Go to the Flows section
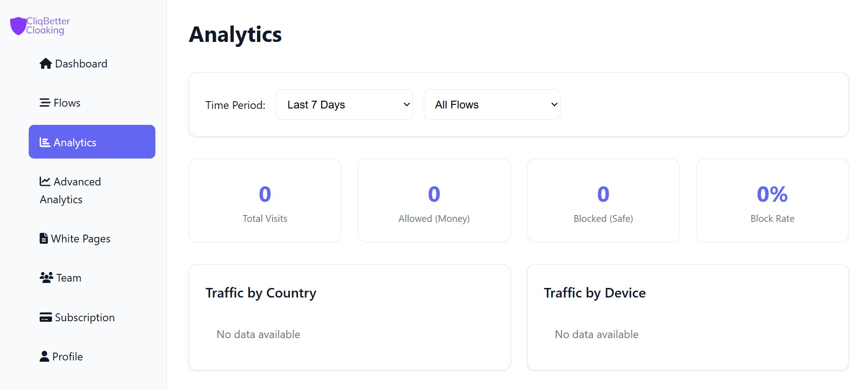 (92, 103)
